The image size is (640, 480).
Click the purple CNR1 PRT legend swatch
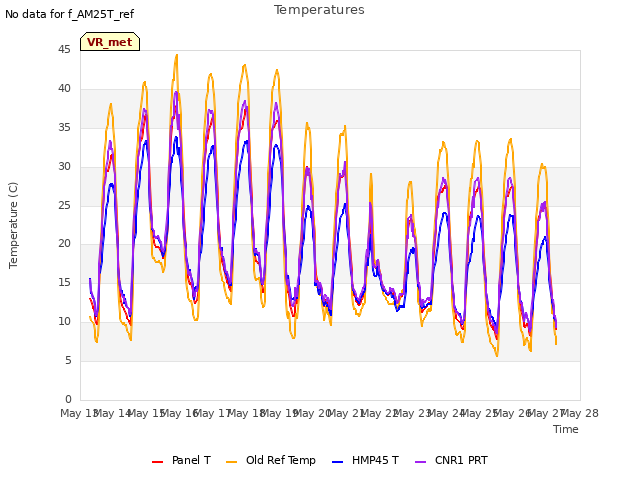click(420, 462)
